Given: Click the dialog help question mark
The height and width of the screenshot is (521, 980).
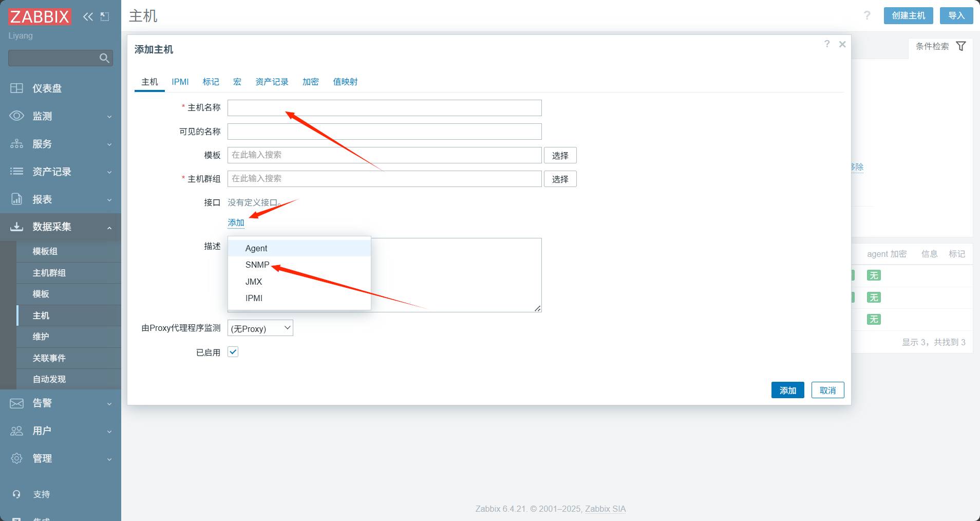Looking at the screenshot, I should [827, 44].
